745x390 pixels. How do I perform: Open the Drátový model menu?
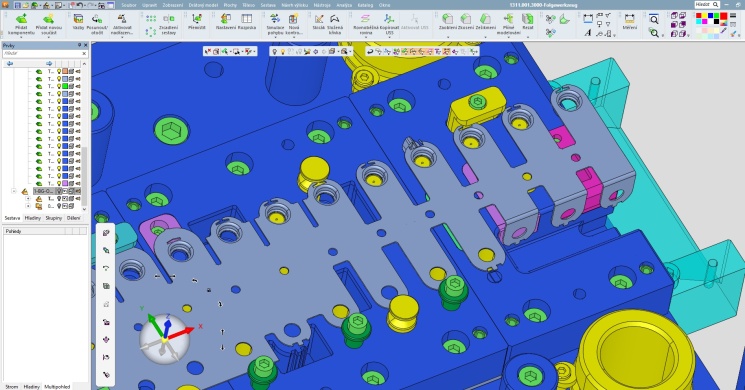pos(203,5)
